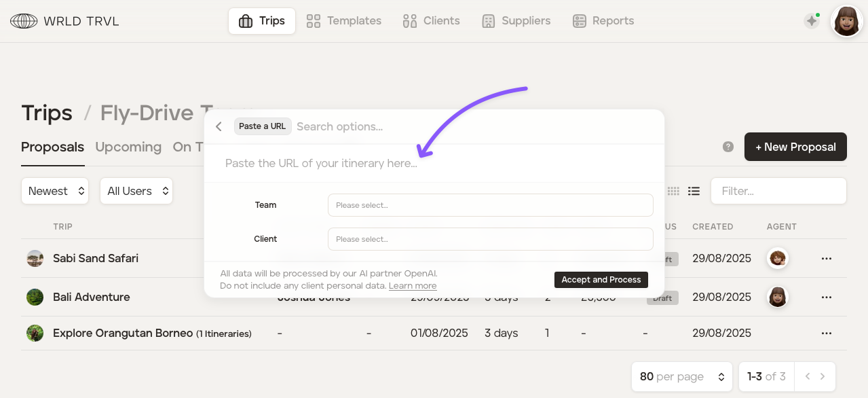
Task: Follow the Learn more link
Action: (x=413, y=286)
